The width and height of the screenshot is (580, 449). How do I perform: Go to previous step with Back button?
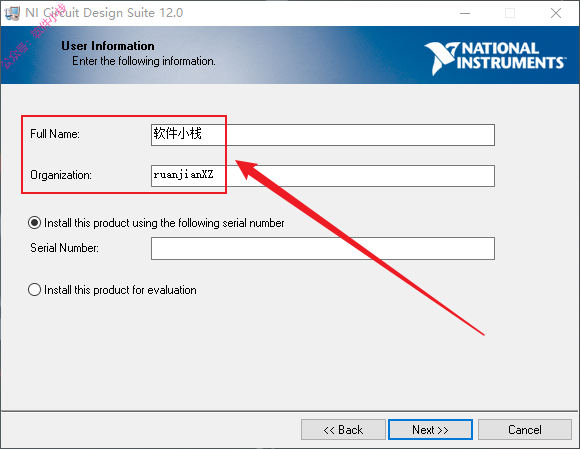pyautogui.click(x=343, y=430)
